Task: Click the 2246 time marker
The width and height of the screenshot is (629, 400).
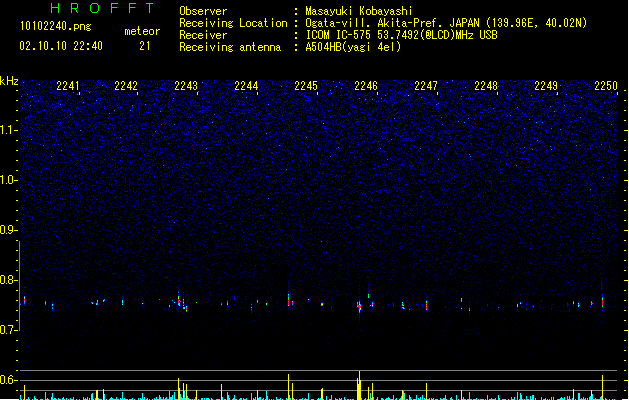Action: tap(366, 86)
